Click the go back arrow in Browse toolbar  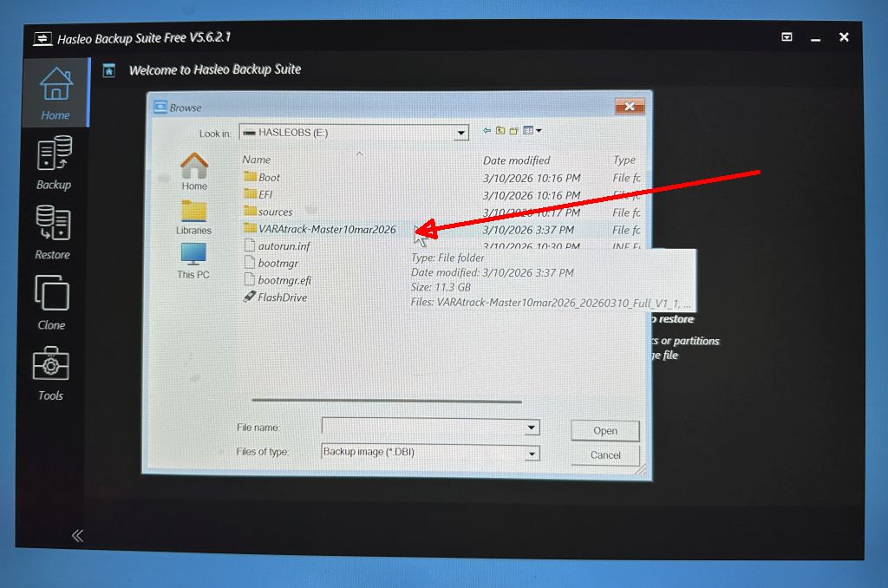pyautogui.click(x=487, y=131)
